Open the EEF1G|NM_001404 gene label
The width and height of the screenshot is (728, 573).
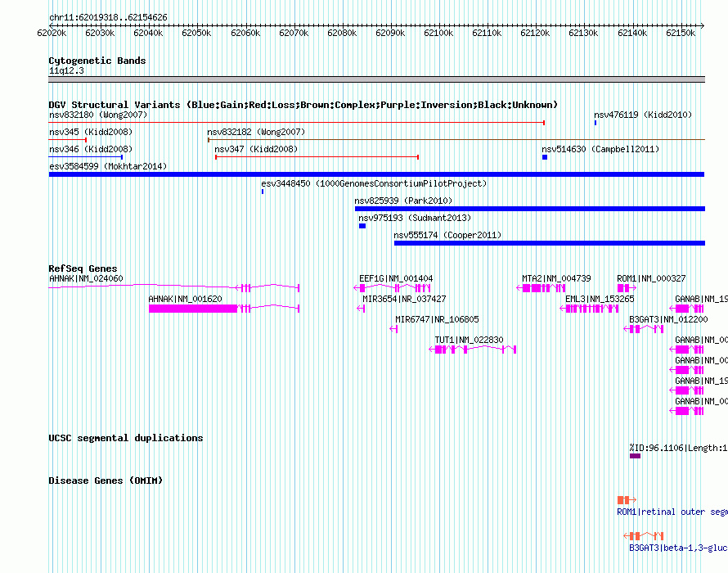point(396,278)
